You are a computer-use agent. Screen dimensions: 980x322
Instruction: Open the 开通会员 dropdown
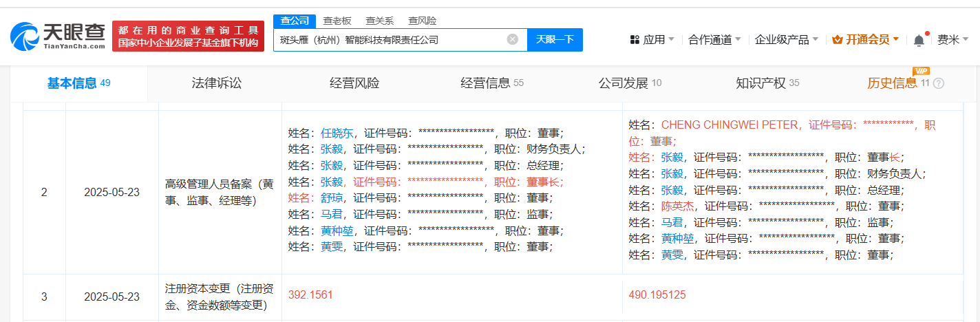(866, 40)
